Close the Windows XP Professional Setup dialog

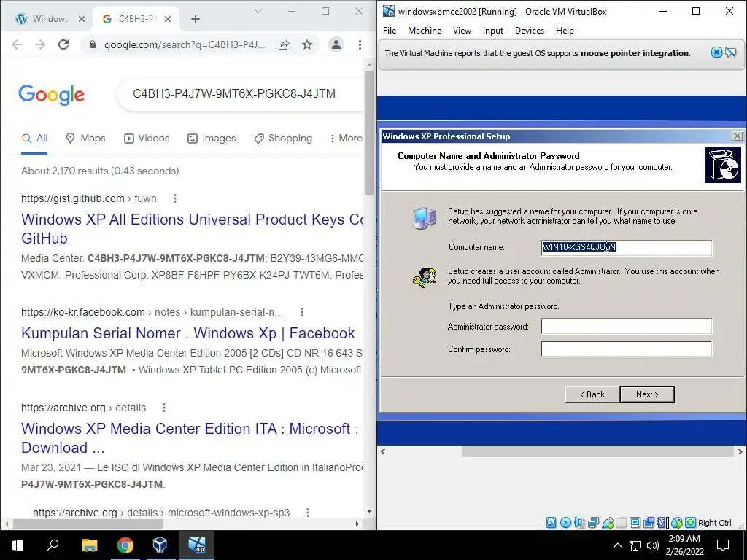pos(737,136)
